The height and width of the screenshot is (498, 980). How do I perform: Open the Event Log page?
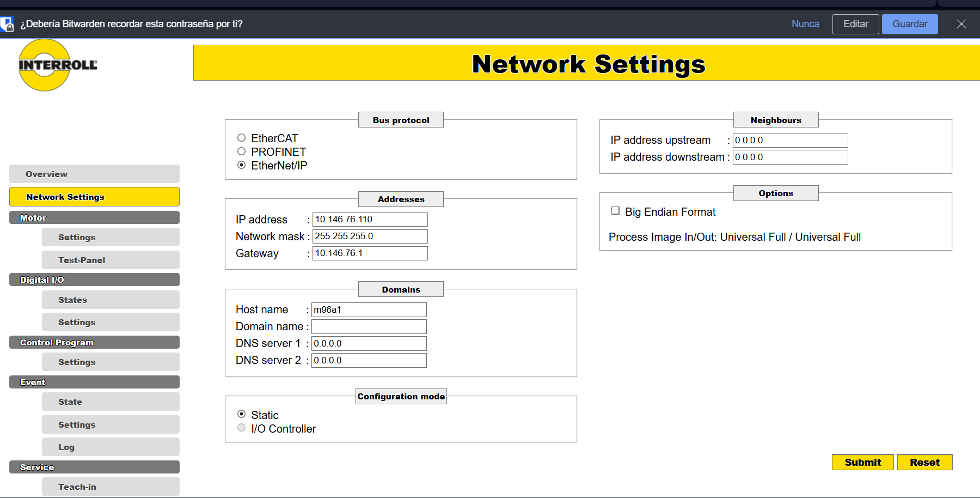click(x=111, y=447)
